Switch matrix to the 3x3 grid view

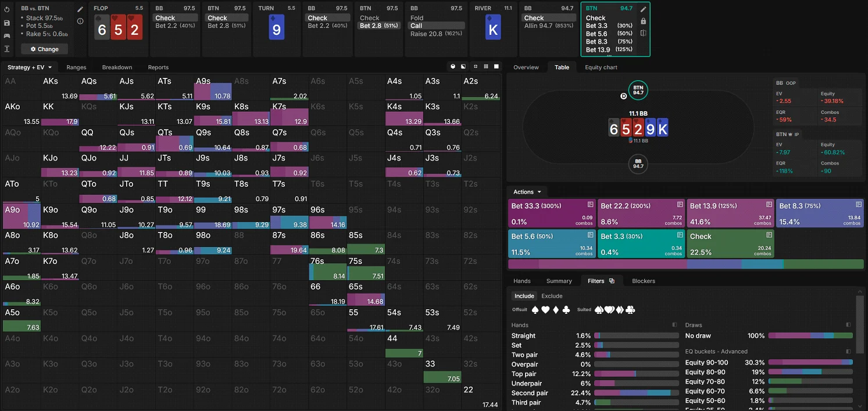pyautogui.click(x=486, y=67)
